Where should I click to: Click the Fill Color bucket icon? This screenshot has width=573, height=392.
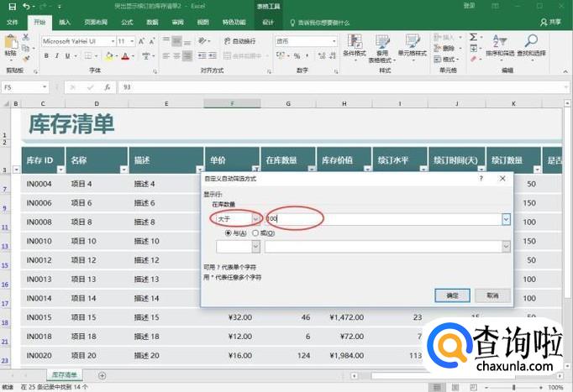coord(109,56)
